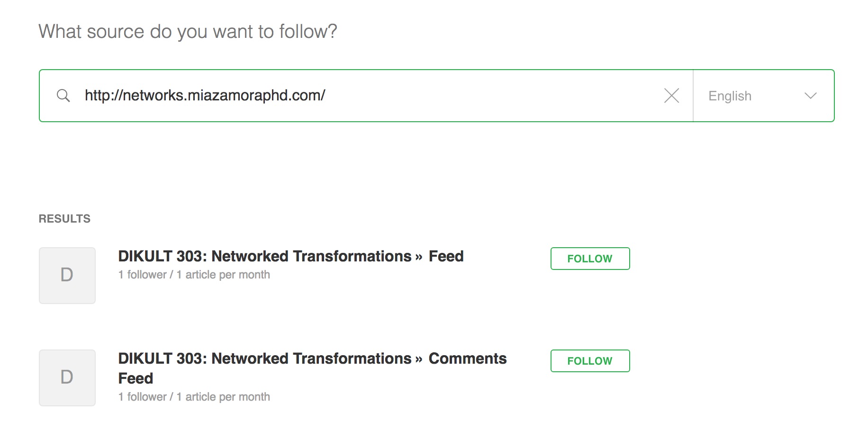The image size is (868, 448).
Task: Click "1 follower" under the Feed result
Action: click(x=142, y=275)
